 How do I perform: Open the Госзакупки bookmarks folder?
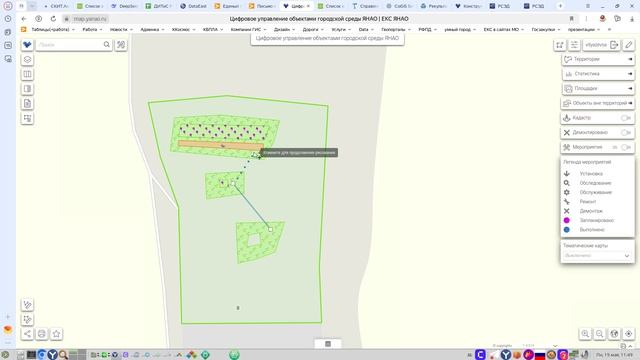[546, 29]
